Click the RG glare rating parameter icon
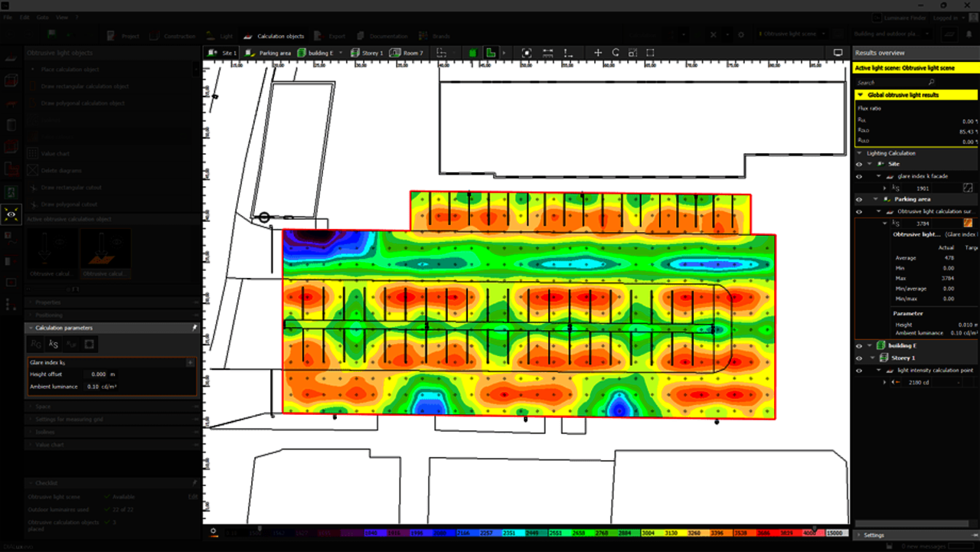 36,345
